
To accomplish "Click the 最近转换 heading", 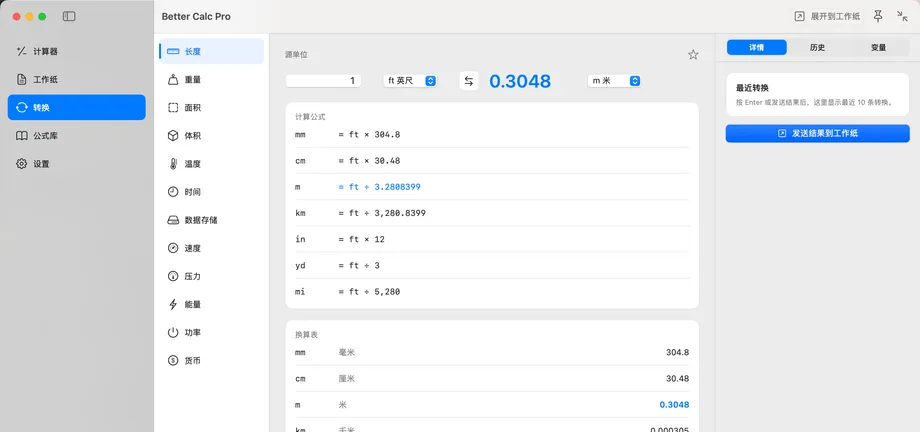I will click(x=752, y=88).
